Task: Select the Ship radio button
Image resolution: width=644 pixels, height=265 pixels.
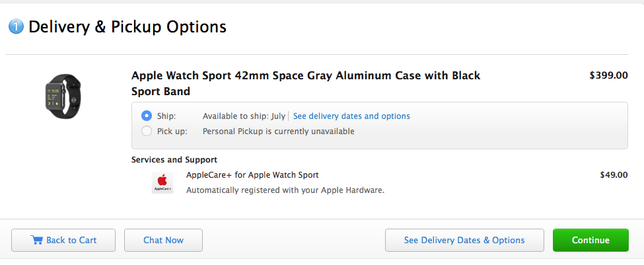Action: [x=147, y=116]
